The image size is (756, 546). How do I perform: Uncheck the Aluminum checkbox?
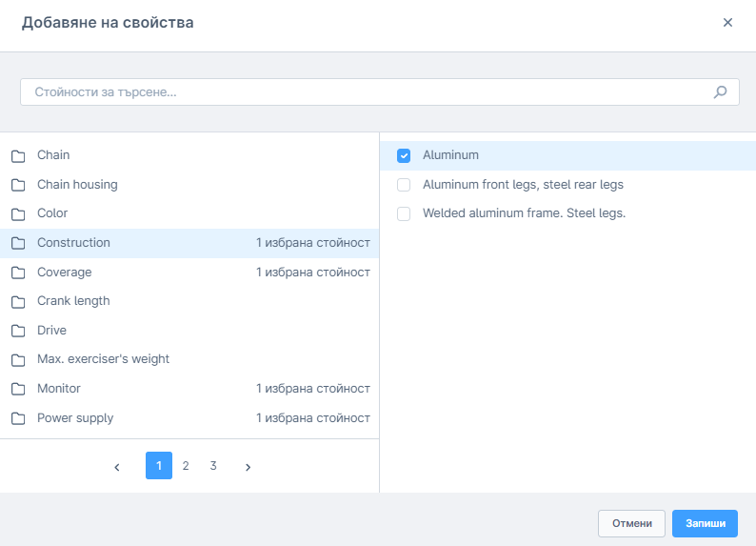(x=404, y=155)
